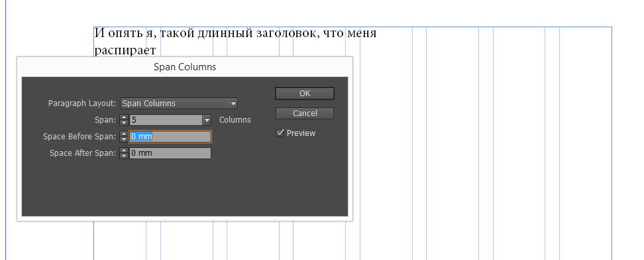Click the Space After Span input field
This screenshot has width=644, height=260.
[170, 153]
